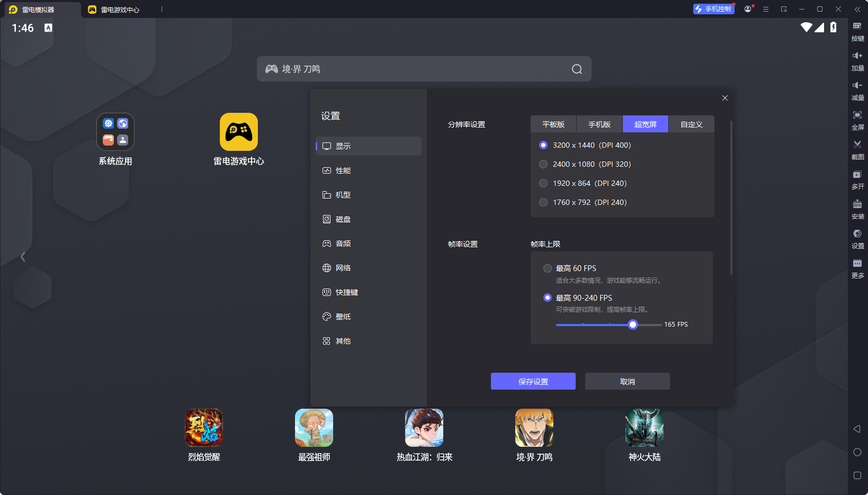Open the hamburger menu in title bar

click(x=766, y=9)
